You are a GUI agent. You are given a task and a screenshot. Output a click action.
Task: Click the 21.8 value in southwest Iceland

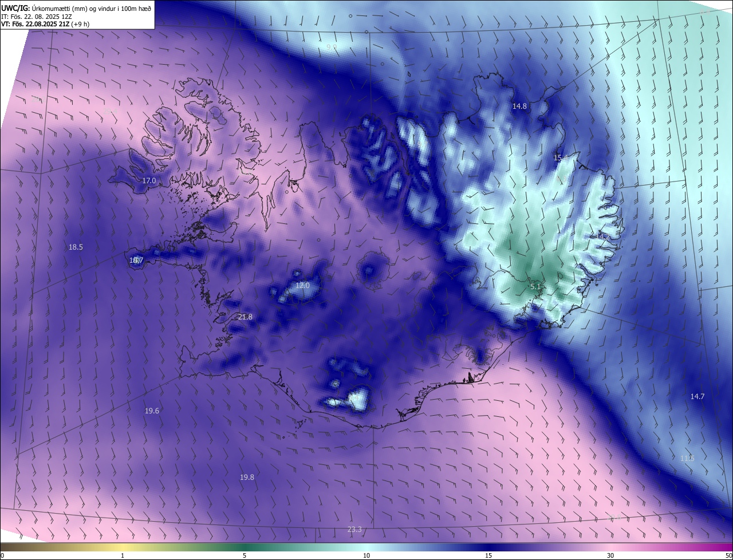[x=245, y=317]
